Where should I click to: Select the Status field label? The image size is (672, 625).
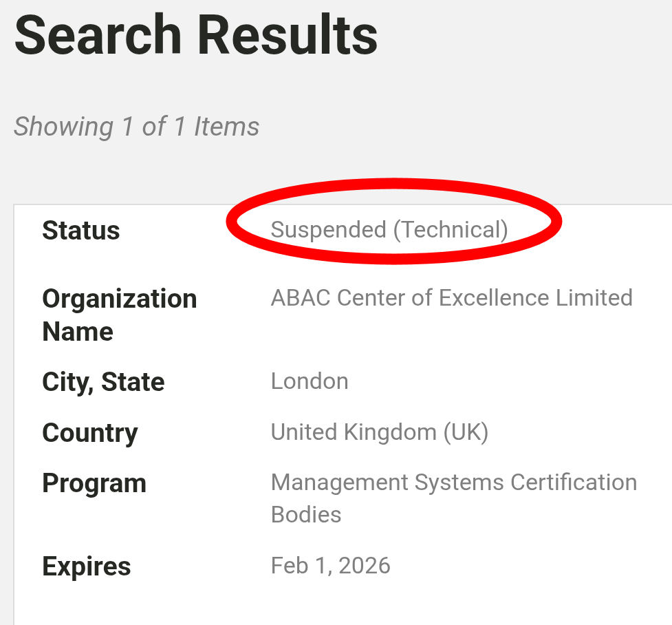[81, 231]
